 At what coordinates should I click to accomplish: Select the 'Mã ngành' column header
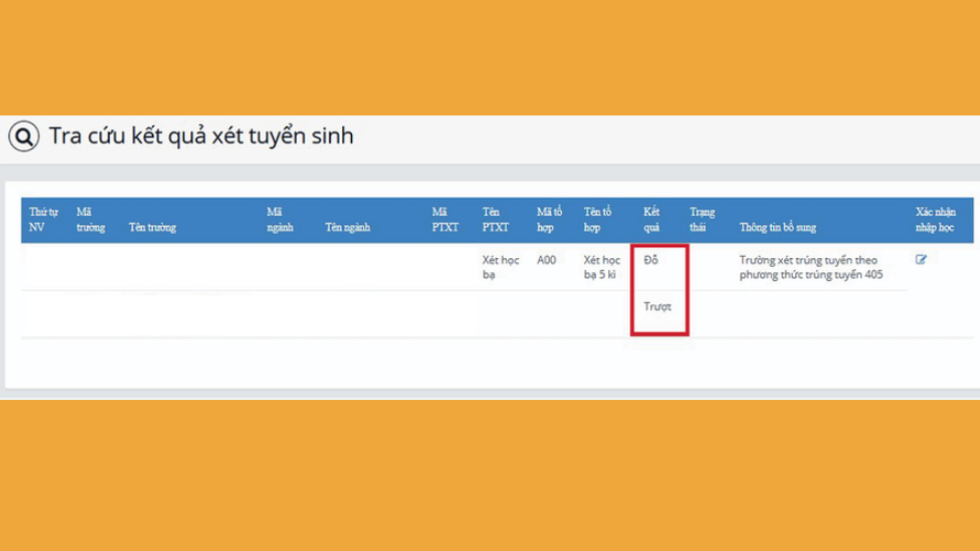[x=280, y=220]
